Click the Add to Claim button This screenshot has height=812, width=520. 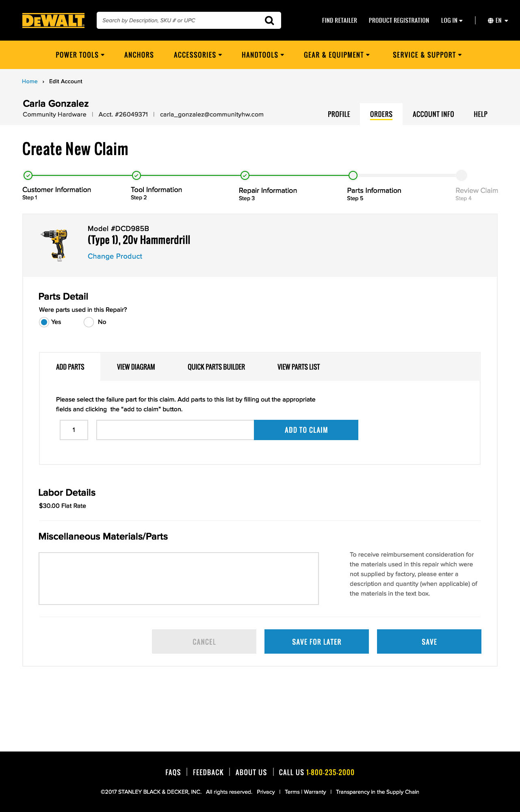pyautogui.click(x=306, y=430)
